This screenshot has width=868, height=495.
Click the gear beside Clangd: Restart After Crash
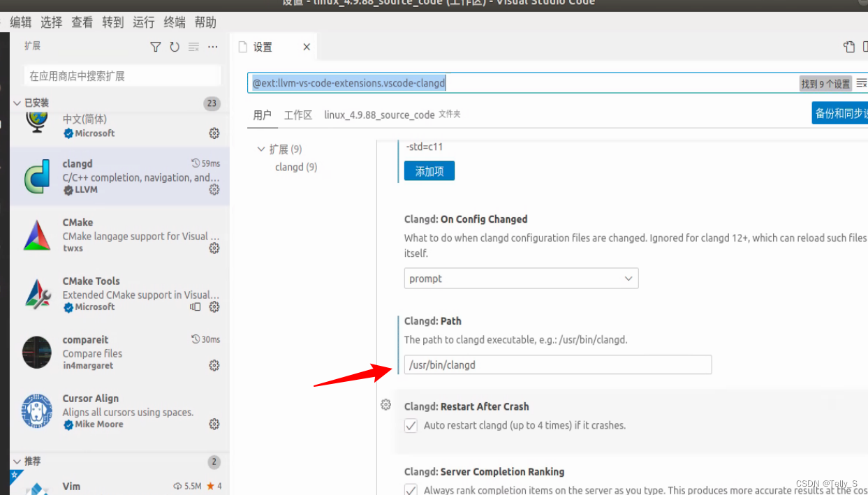click(x=385, y=404)
